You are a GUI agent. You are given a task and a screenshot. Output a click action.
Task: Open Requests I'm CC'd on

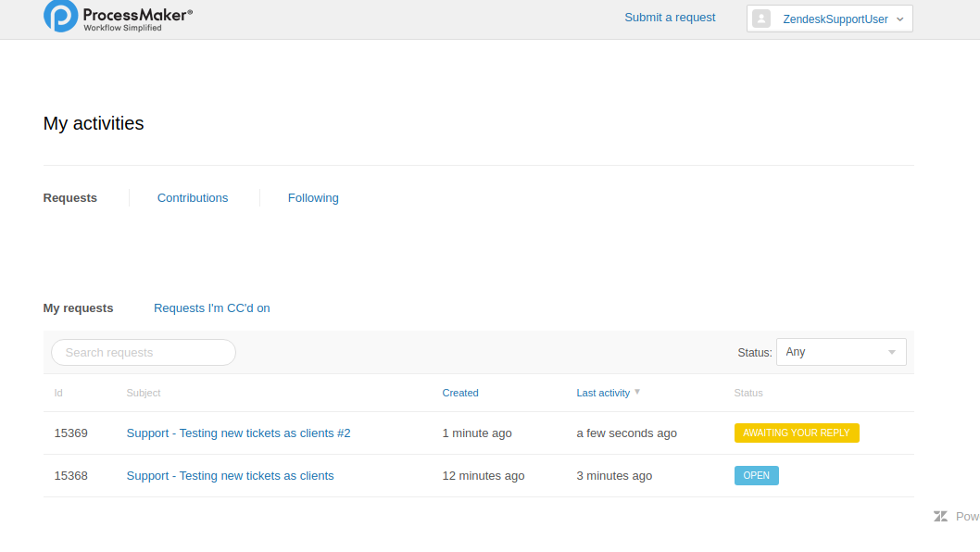coord(212,308)
